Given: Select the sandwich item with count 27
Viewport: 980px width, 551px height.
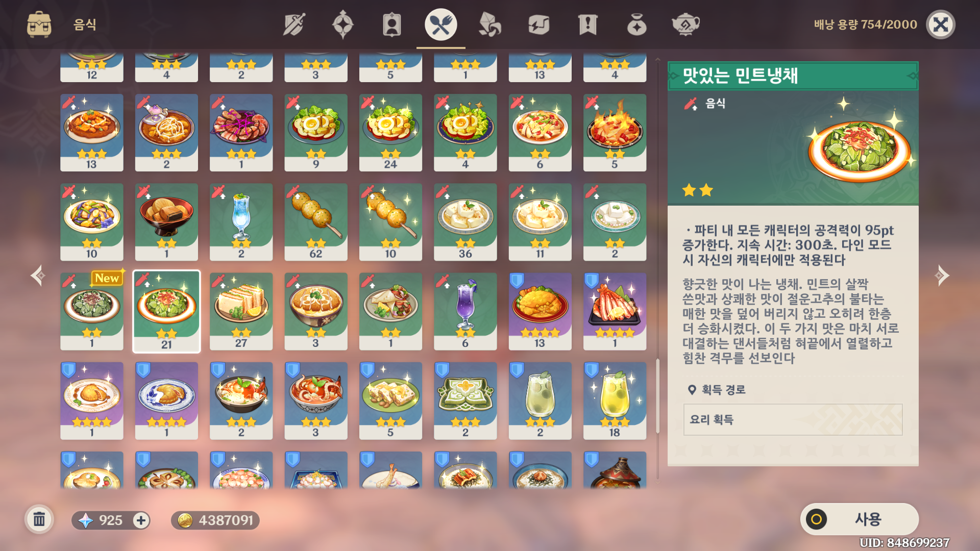Looking at the screenshot, I should pyautogui.click(x=241, y=311).
